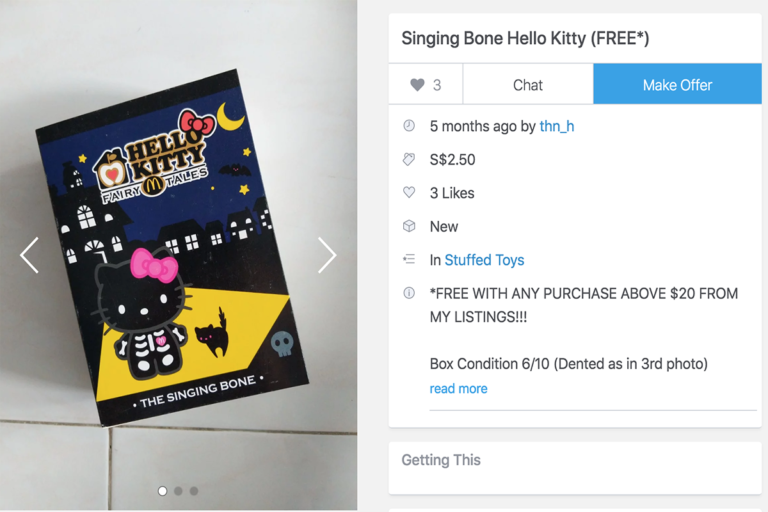Screen dimensions: 768x512
Task: Click the box condition icon
Action: tap(408, 226)
